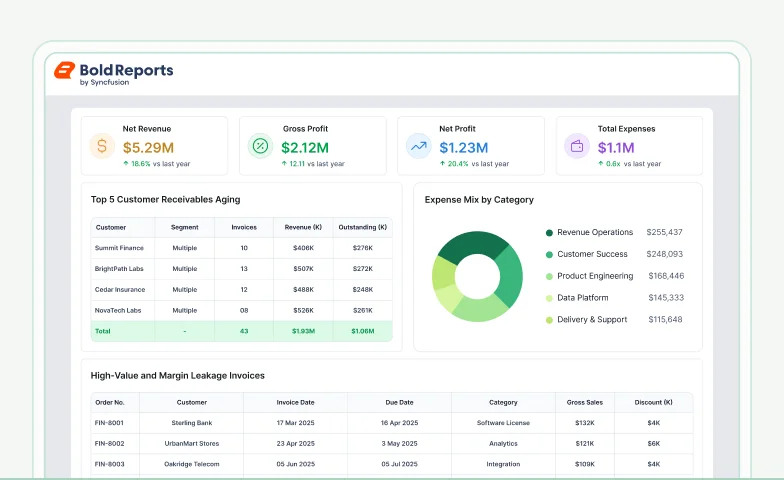Click the Data Platform legend dot
The width and height of the screenshot is (784, 480).
tap(549, 298)
